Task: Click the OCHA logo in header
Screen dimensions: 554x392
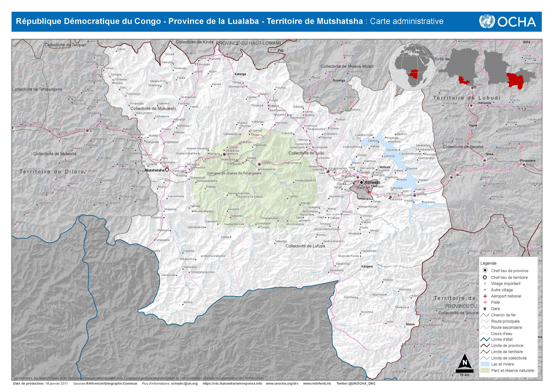Action: tap(507, 22)
